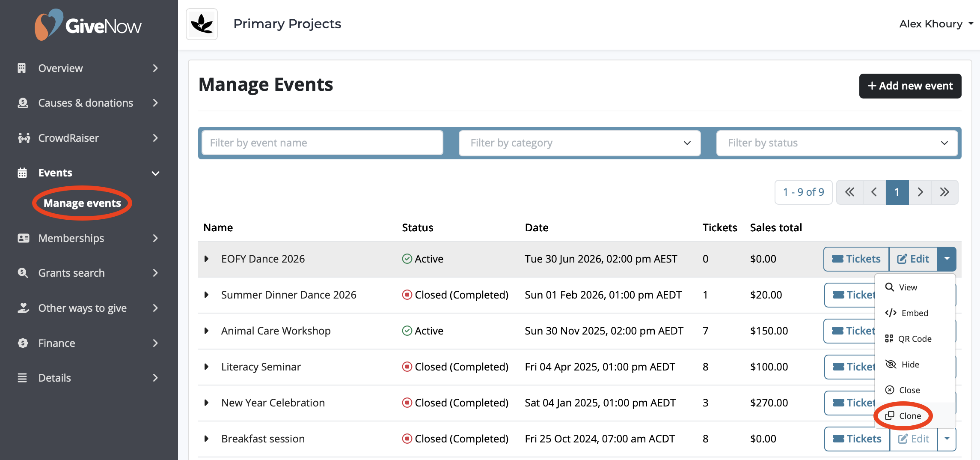Click the Literacy Seminar event name
The height and width of the screenshot is (460, 980).
(261, 367)
